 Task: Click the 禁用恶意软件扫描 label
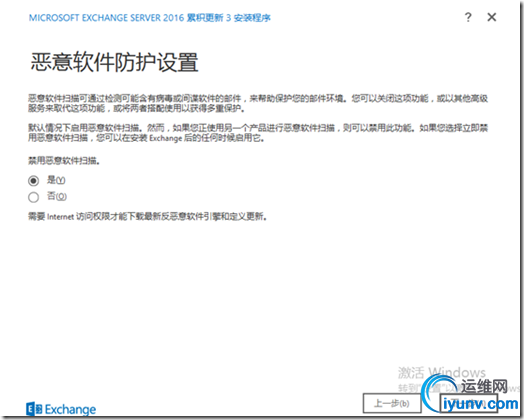pos(64,161)
